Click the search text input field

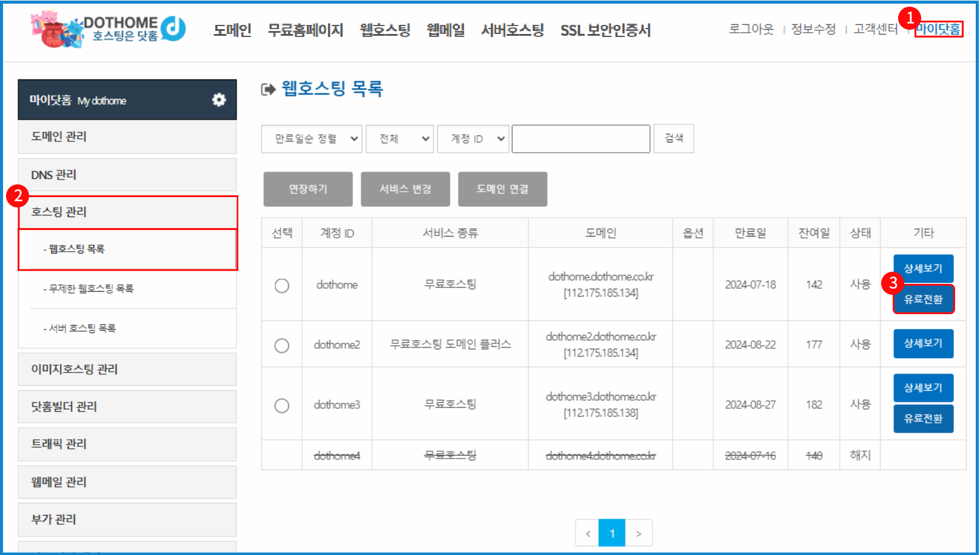(x=581, y=139)
